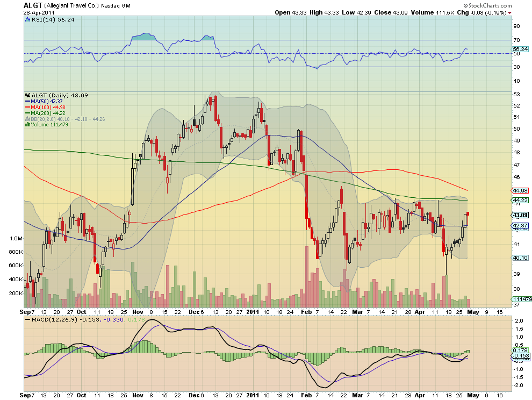Select the MA(200) 44.22 legend entry
This screenshot has width=532, height=400.
click(x=48, y=113)
